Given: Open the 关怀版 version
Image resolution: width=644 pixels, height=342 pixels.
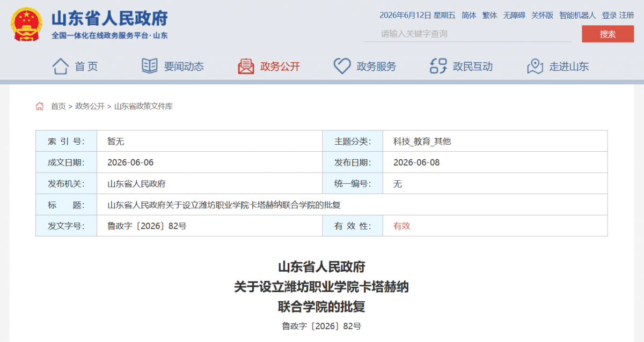Looking at the screenshot, I should tap(542, 15).
